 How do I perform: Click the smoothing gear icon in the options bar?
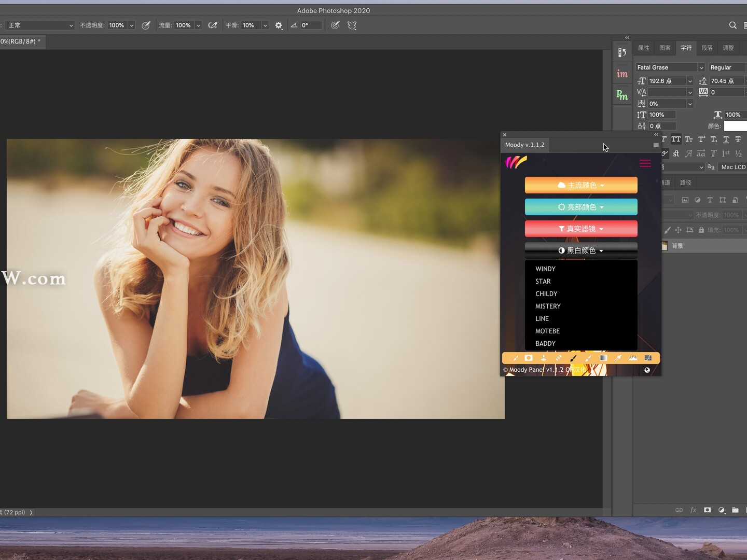279,25
